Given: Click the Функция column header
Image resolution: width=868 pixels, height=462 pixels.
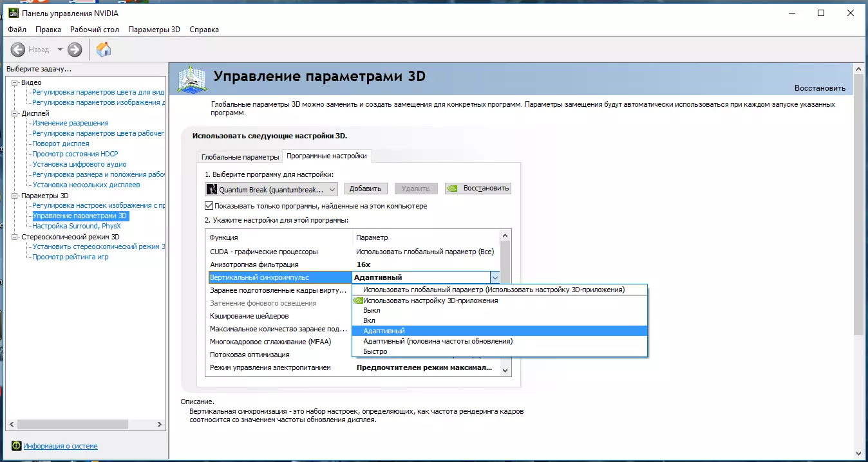Looking at the screenshot, I should 224,237.
